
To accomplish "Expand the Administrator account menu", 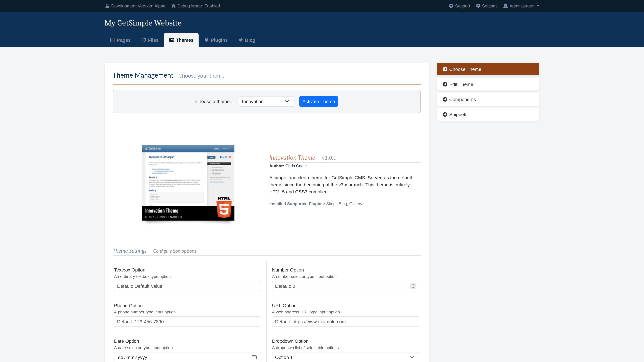I will pyautogui.click(x=521, y=6).
